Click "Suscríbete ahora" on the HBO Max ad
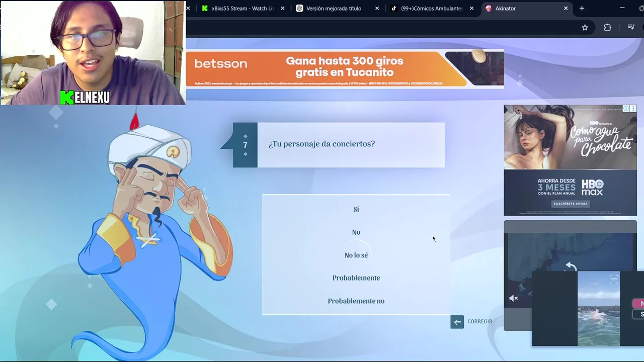 (571, 204)
